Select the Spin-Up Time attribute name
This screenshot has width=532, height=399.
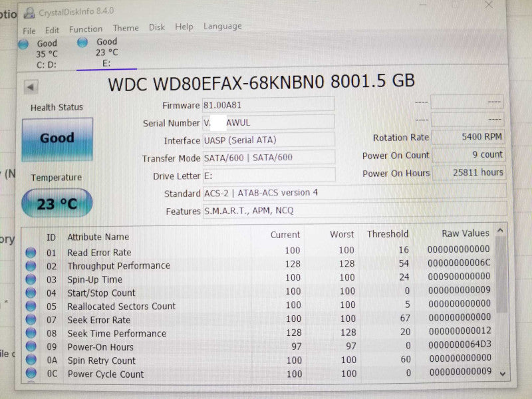94,279
